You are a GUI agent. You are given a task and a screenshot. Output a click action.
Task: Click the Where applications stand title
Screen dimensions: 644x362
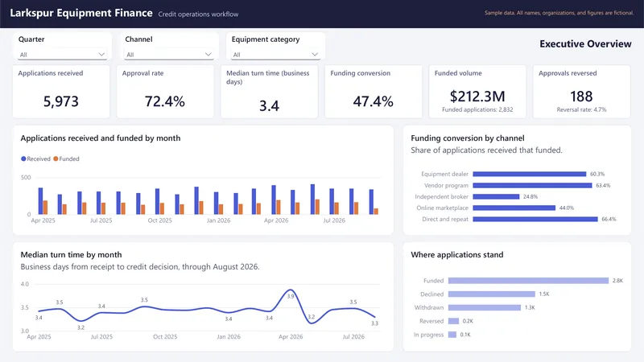(456, 255)
